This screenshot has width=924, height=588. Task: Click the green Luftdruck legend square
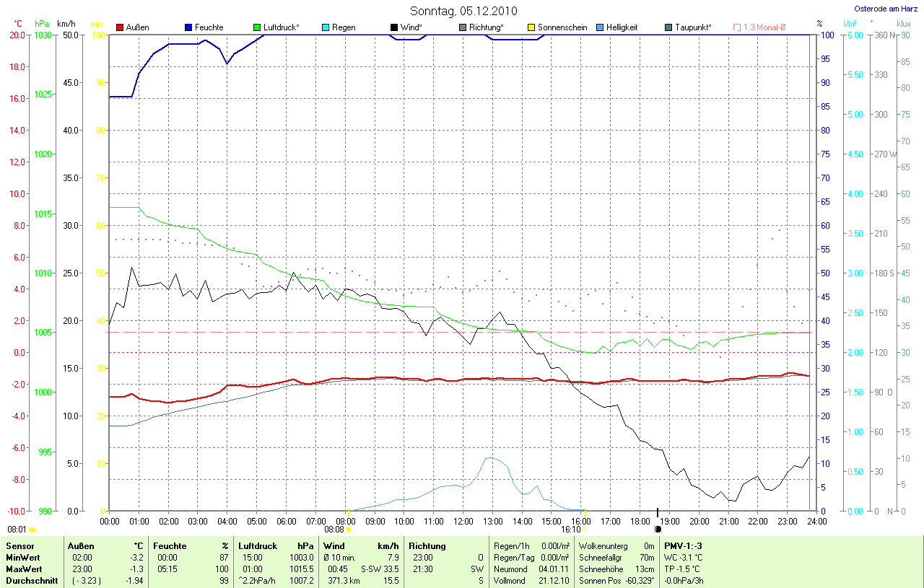pyautogui.click(x=257, y=27)
